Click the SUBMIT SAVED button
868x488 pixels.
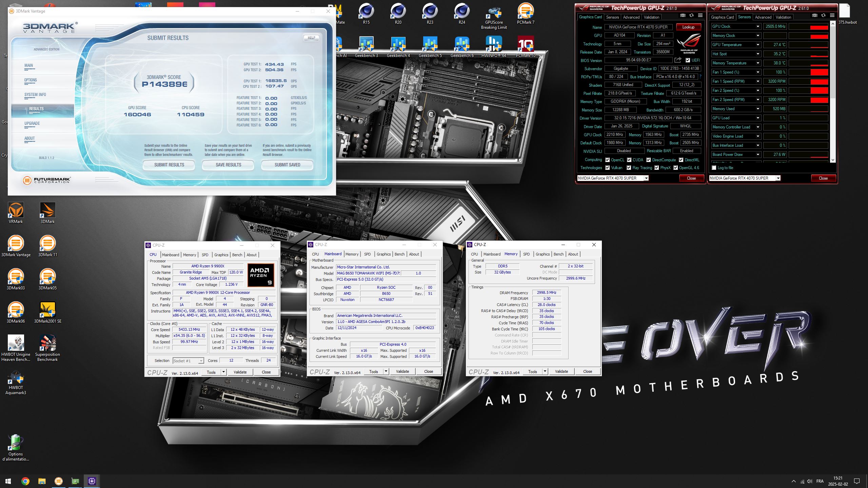(x=287, y=165)
